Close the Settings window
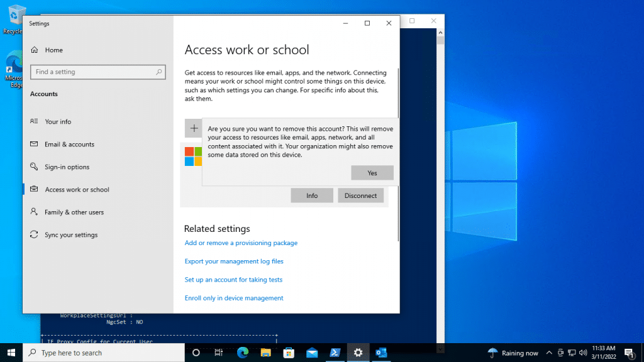The image size is (644, 362). (x=389, y=23)
